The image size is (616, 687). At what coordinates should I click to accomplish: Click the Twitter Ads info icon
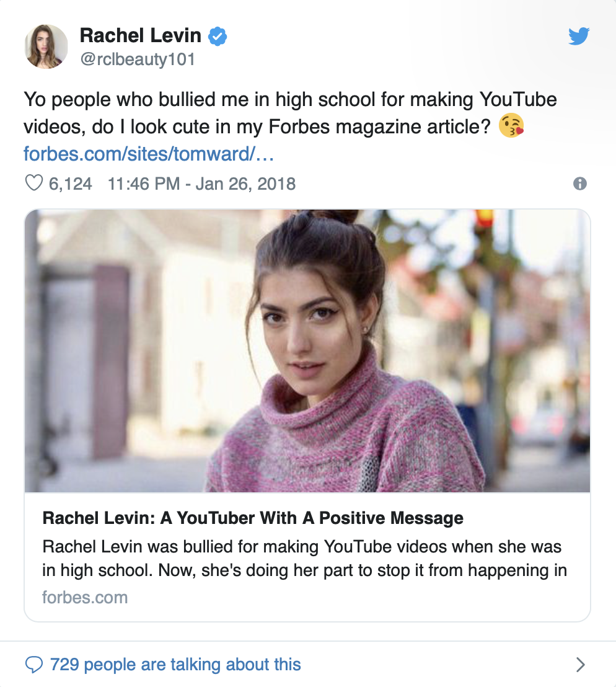point(579,184)
